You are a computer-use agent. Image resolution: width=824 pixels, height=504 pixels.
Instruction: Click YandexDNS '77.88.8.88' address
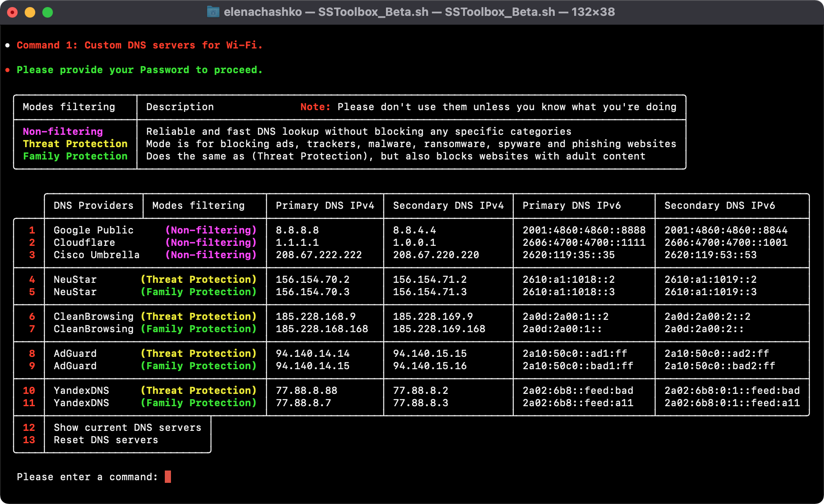(x=307, y=391)
